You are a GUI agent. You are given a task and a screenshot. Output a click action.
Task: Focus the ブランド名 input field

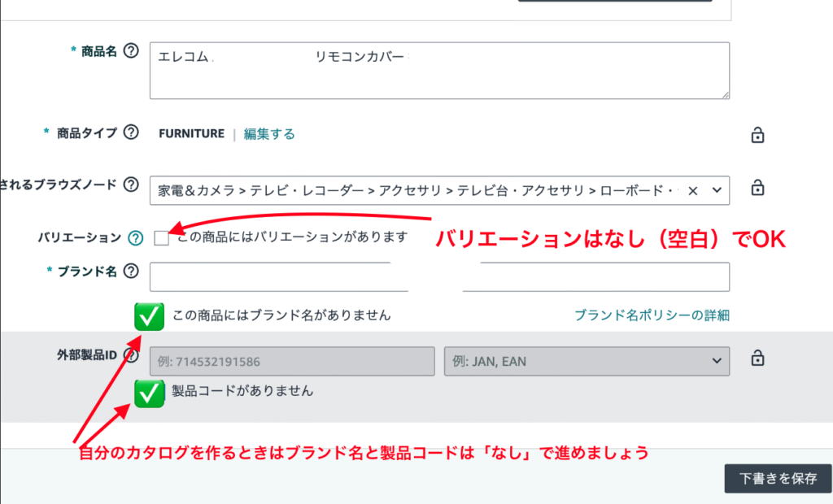[439, 277]
